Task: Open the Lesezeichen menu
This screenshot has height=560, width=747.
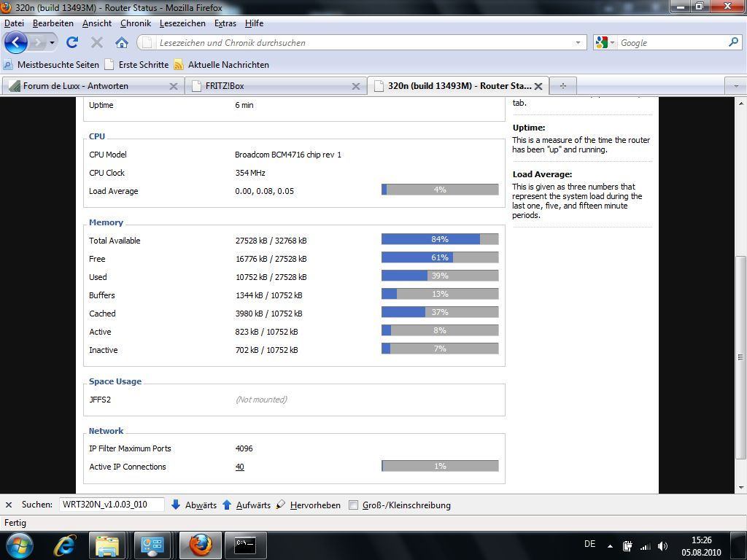Action: pos(182,23)
